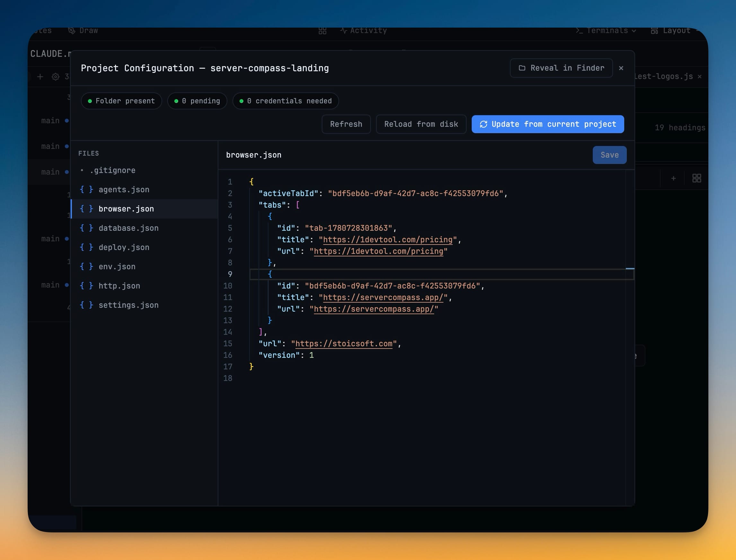Click the 0 pending status pill

click(x=197, y=101)
